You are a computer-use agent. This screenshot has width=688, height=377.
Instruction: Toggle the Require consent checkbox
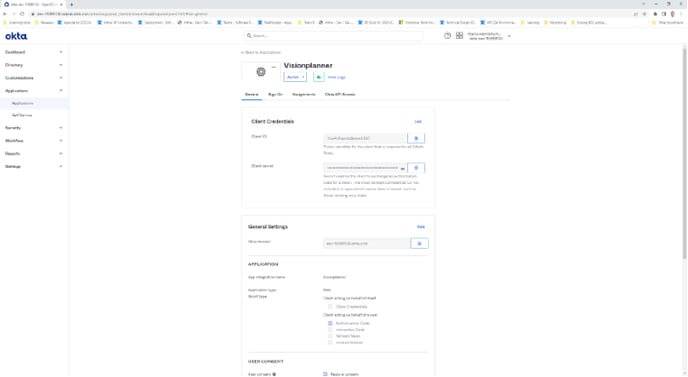pos(325,374)
